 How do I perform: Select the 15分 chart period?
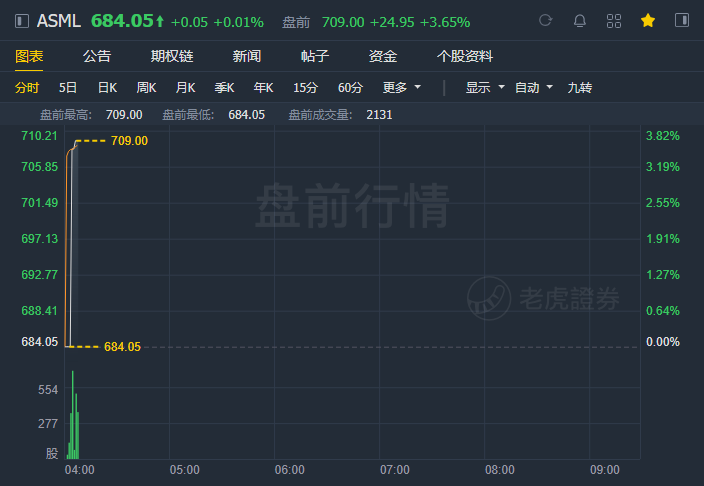pyautogui.click(x=305, y=88)
